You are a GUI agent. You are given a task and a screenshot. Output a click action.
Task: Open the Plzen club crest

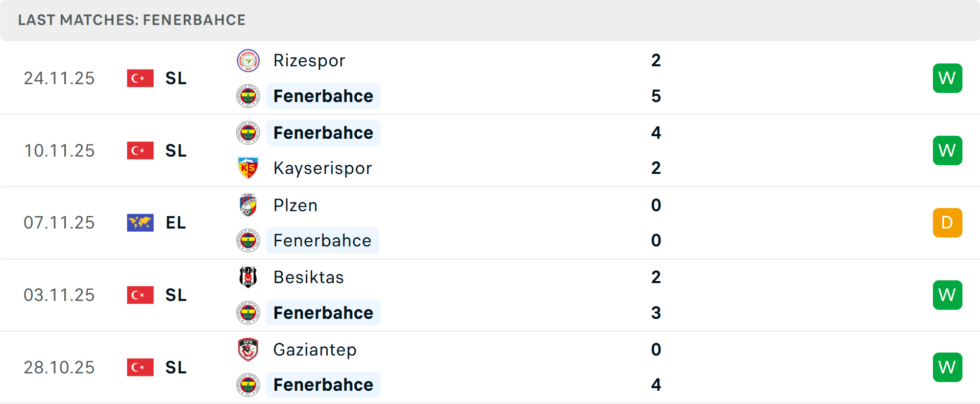[248, 205]
